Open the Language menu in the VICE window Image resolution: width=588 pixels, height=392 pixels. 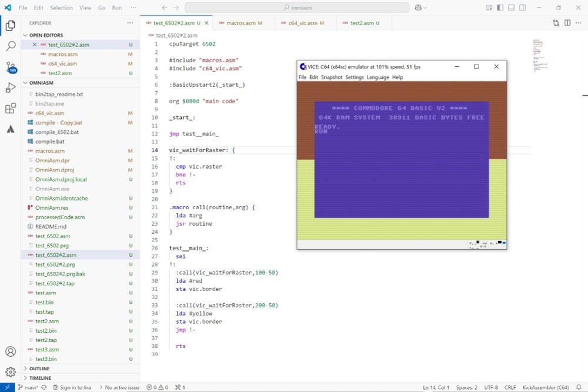coord(377,77)
